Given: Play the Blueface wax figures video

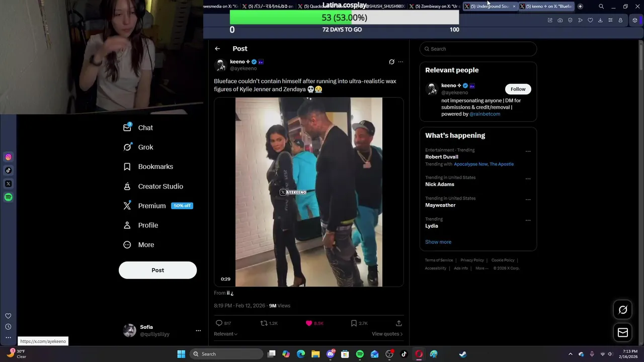Looking at the screenshot, I should pyautogui.click(x=309, y=192).
